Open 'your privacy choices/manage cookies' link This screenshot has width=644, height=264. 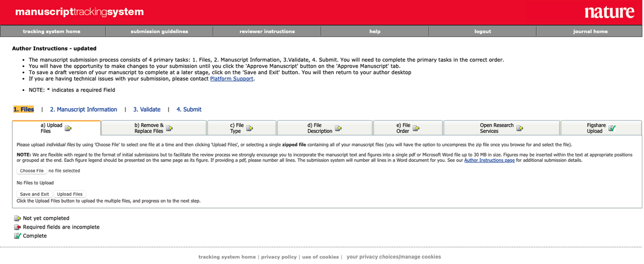click(394, 257)
